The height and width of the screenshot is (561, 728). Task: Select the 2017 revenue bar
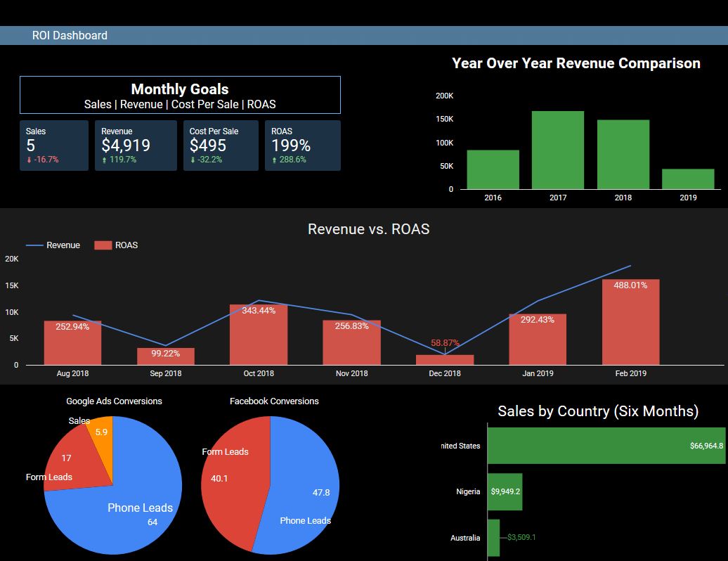coord(558,150)
